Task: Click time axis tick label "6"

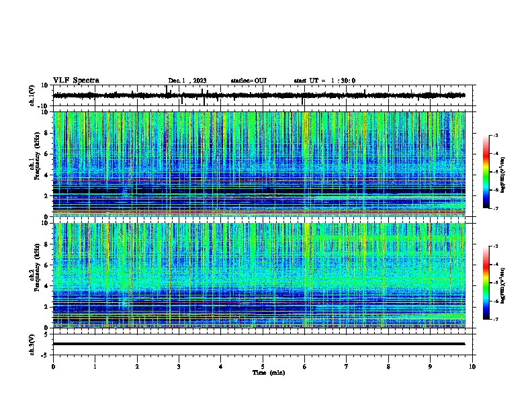Action: click(304, 367)
